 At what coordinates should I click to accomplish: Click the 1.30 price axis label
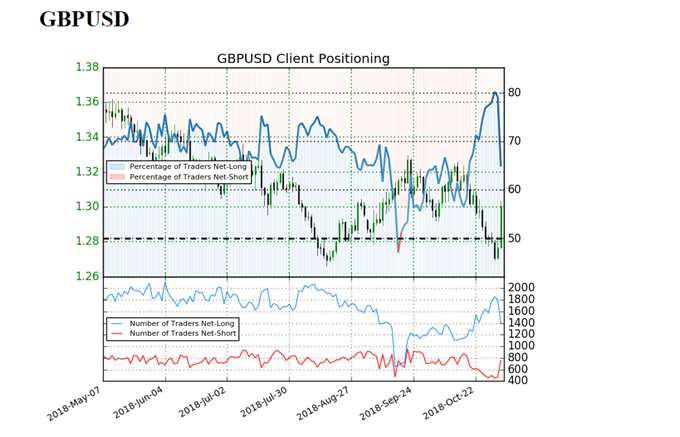[87, 206]
